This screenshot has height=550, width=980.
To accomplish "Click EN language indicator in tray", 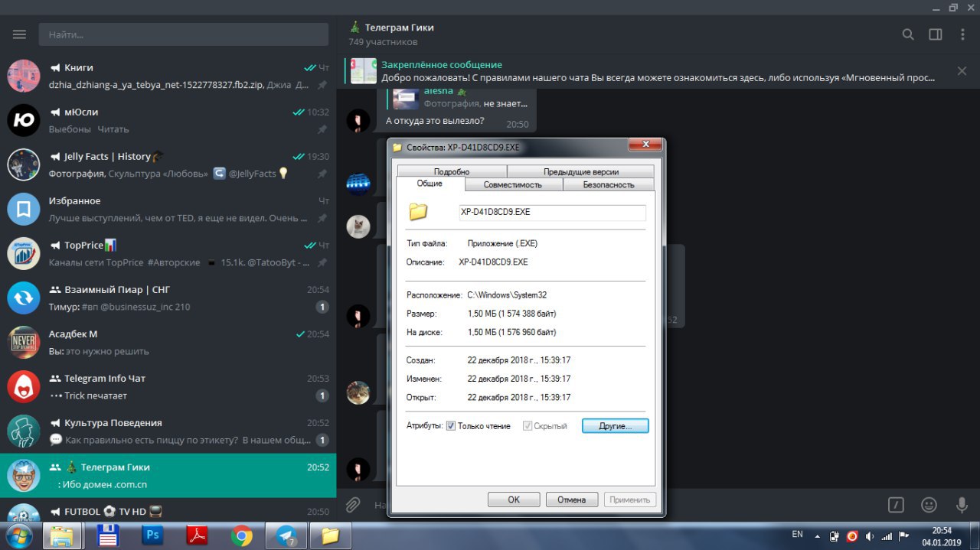I will (797, 535).
